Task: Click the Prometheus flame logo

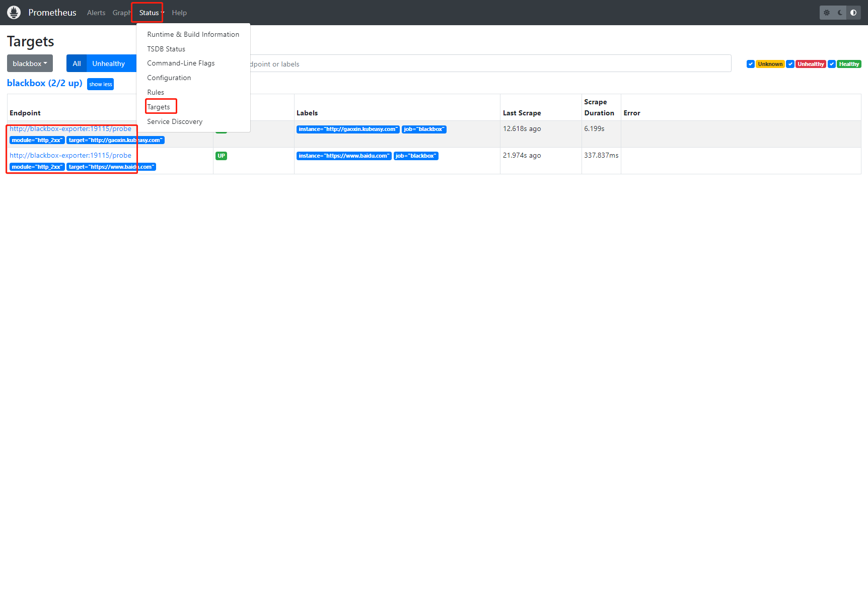Action: coord(14,13)
